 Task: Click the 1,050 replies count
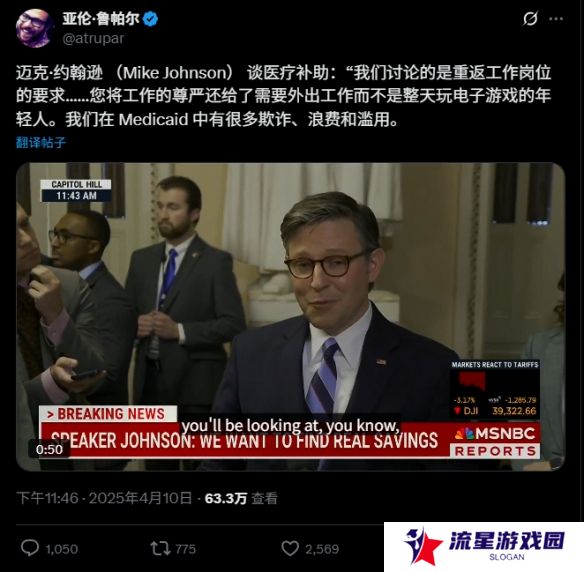pyautogui.click(x=61, y=549)
